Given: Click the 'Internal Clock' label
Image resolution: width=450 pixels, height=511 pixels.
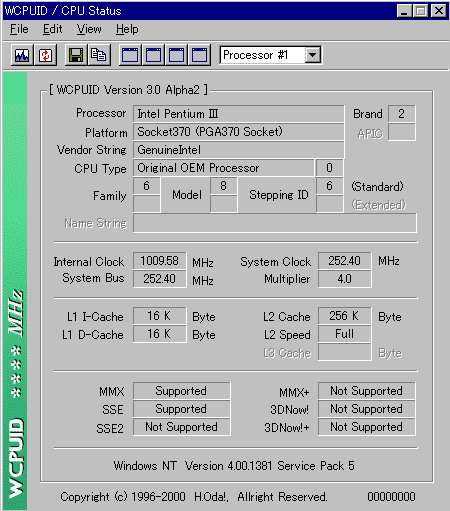Looking at the screenshot, I should coord(89,262).
